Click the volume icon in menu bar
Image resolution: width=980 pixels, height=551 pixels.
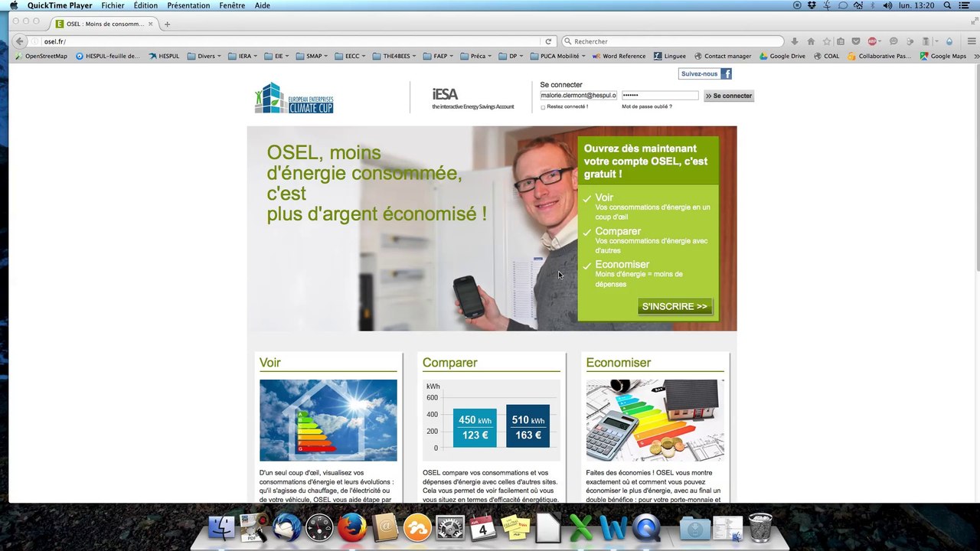point(887,5)
